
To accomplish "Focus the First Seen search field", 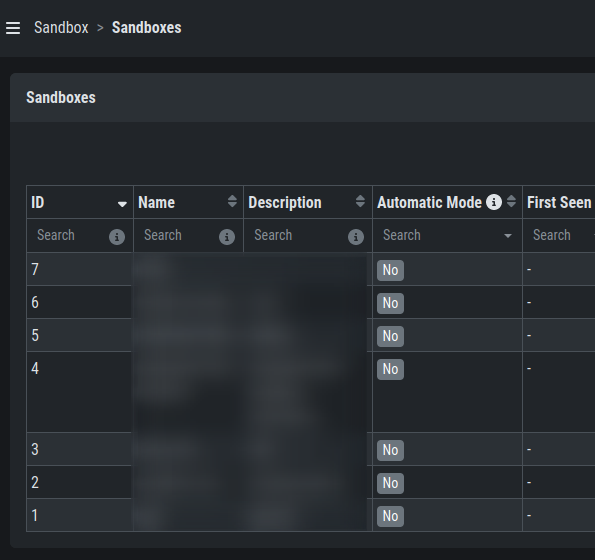I will pyautogui.click(x=561, y=235).
